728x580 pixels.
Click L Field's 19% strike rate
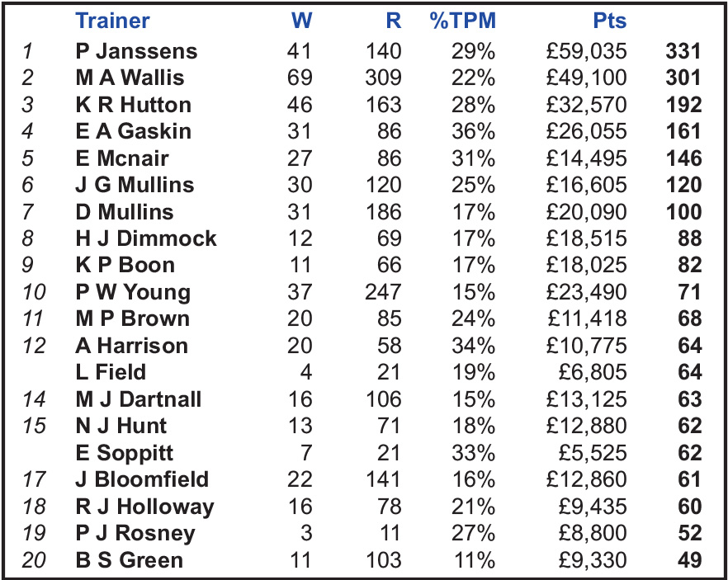click(474, 372)
